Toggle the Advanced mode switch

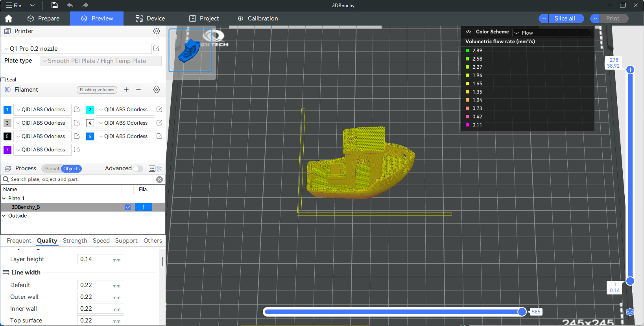click(x=138, y=168)
